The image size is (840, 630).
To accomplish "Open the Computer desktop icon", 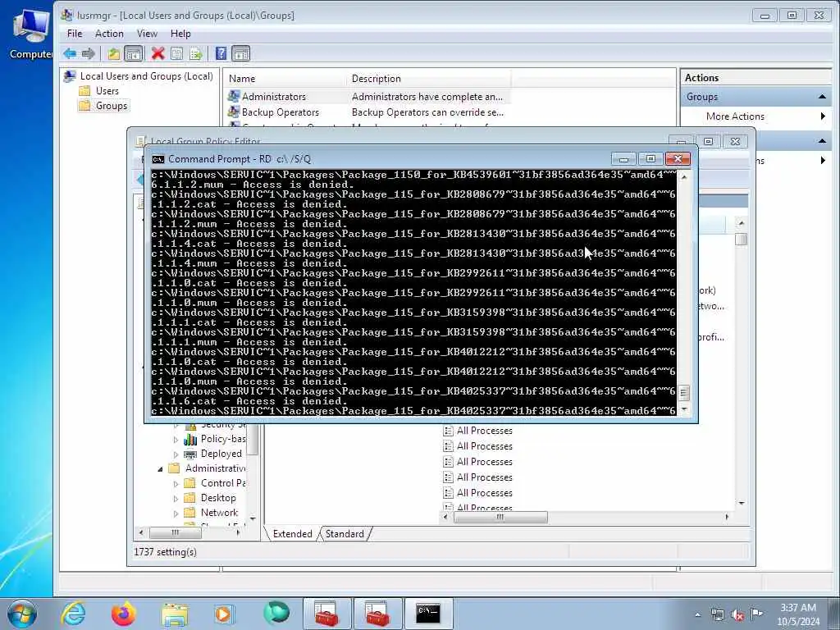I will pyautogui.click(x=30, y=33).
